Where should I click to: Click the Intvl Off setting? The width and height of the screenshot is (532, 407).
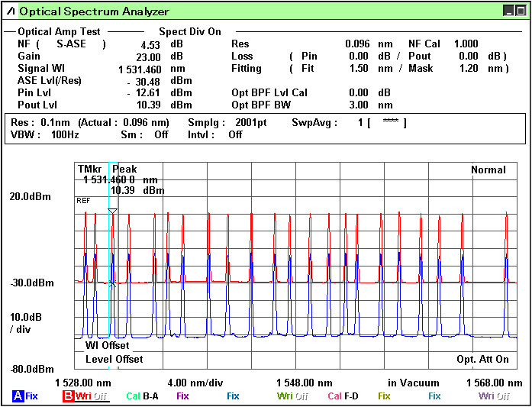pos(214,134)
